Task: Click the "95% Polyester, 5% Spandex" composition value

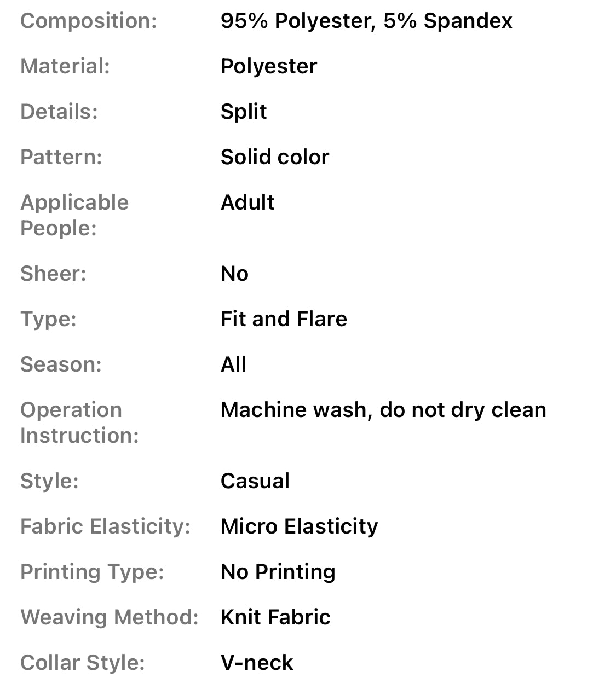Action: 366,21
